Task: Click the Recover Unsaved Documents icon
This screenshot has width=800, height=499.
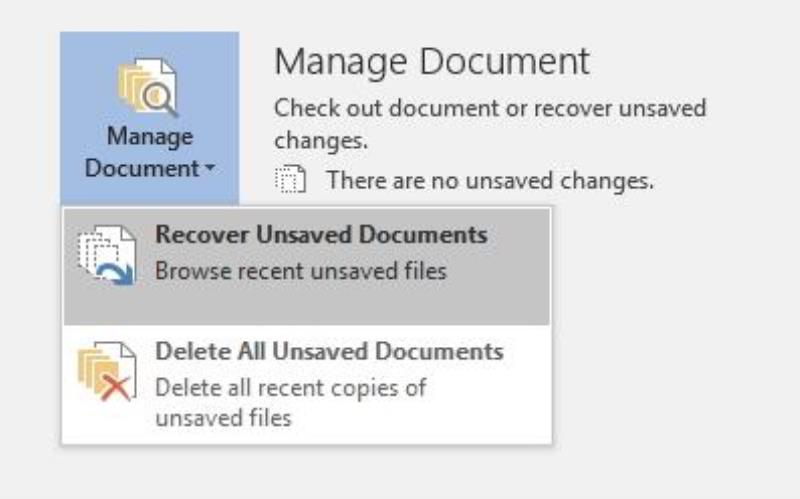Action: tap(108, 255)
